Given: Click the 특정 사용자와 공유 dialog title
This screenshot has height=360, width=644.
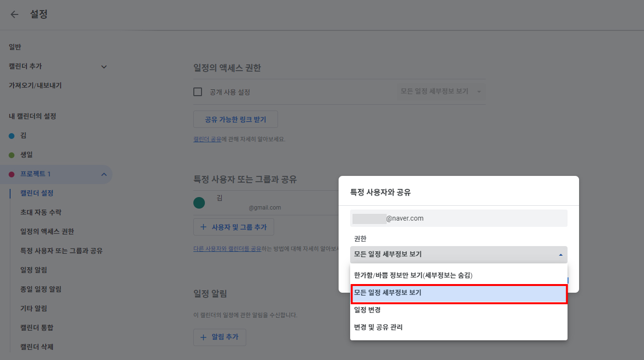Looking at the screenshot, I should tap(380, 193).
